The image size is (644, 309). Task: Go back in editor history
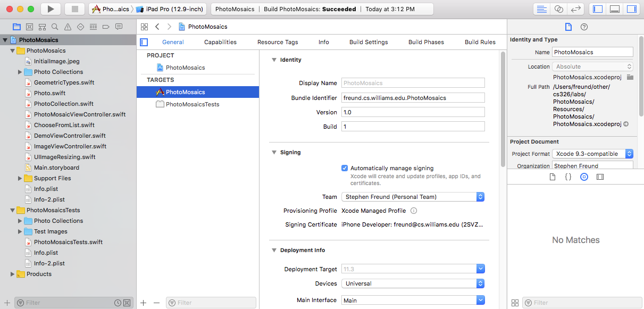pyautogui.click(x=157, y=27)
